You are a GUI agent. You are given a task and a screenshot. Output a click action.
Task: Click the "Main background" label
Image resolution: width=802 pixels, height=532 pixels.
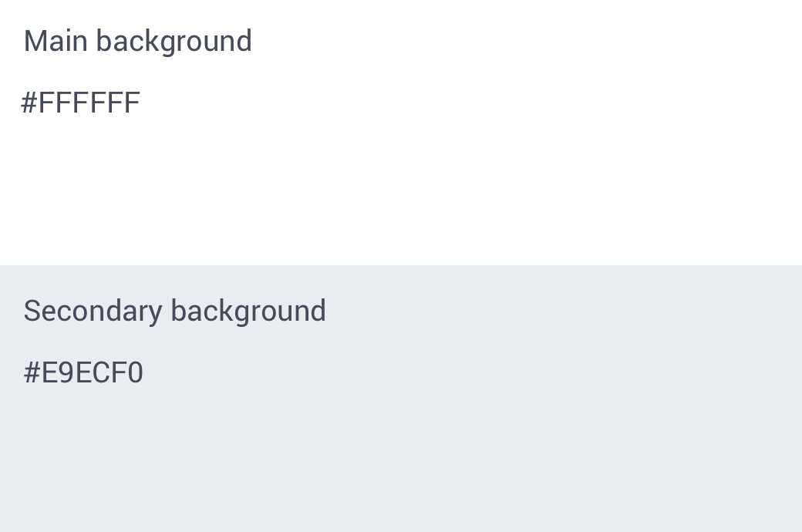(137, 41)
